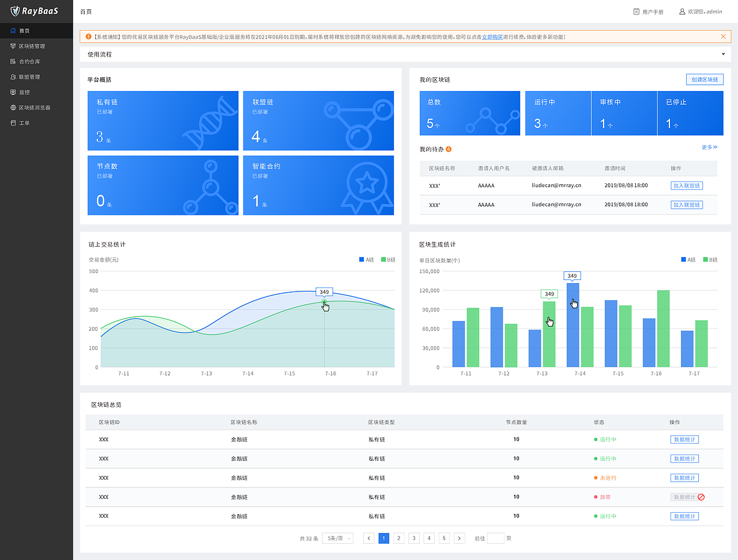Click the medal icon on 智能合约 card
738x560 pixels.
click(x=367, y=187)
